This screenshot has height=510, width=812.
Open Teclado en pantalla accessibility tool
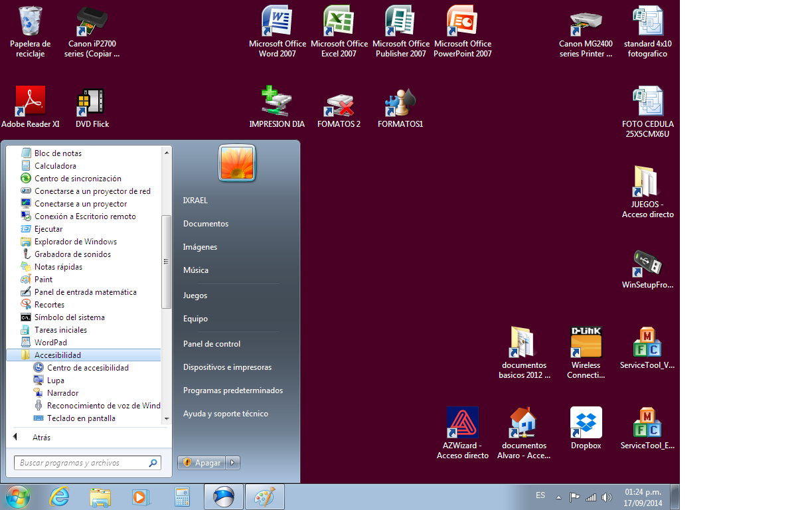point(81,418)
